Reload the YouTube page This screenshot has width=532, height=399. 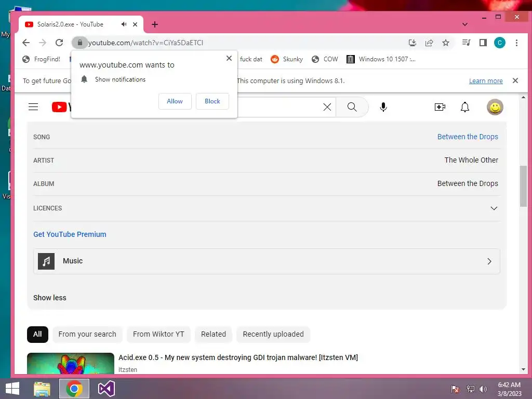click(59, 43)
